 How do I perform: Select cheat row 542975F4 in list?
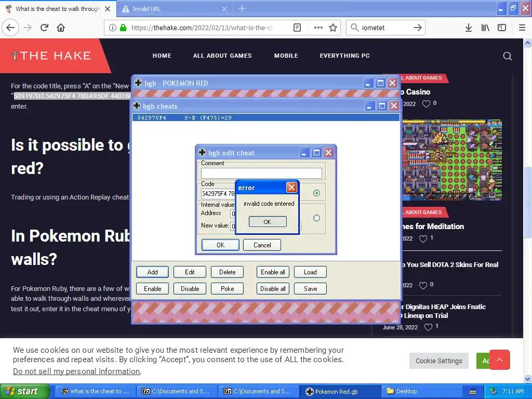point(265,118)
